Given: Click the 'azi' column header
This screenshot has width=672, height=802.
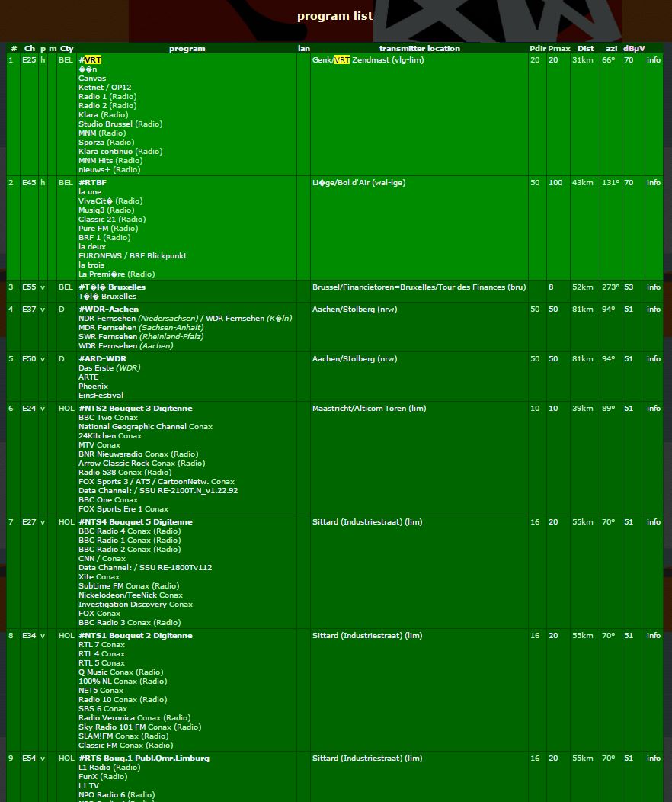Looking at the screenshot, I should pyautogui.click(x=611, y=49).
